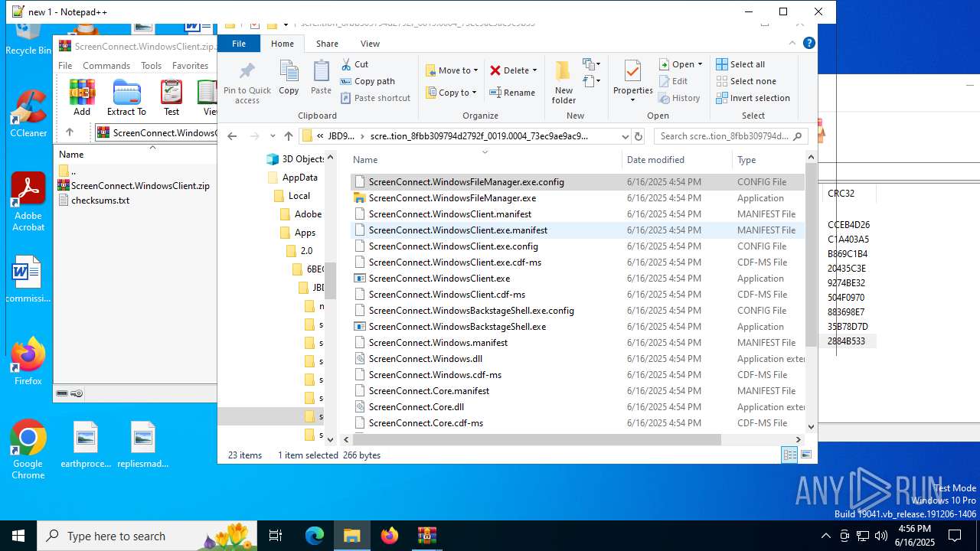Click the horizontal scrollbar in file list

(536, 440)
